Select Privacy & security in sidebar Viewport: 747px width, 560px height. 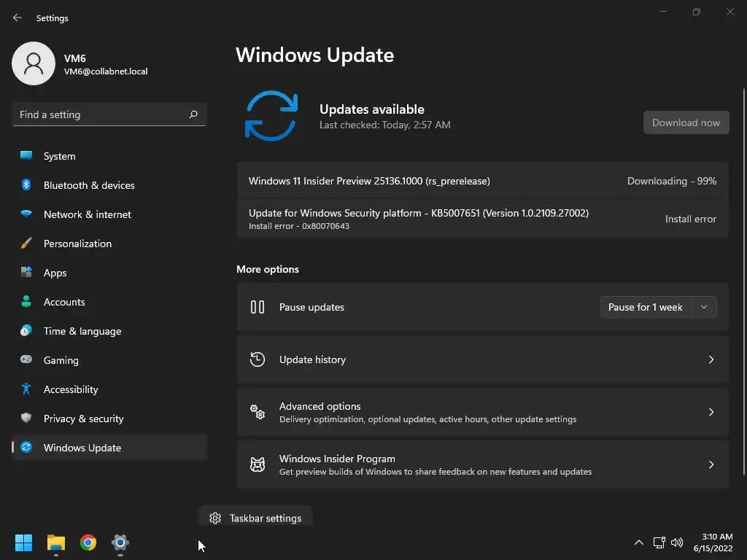click(109, 418)
